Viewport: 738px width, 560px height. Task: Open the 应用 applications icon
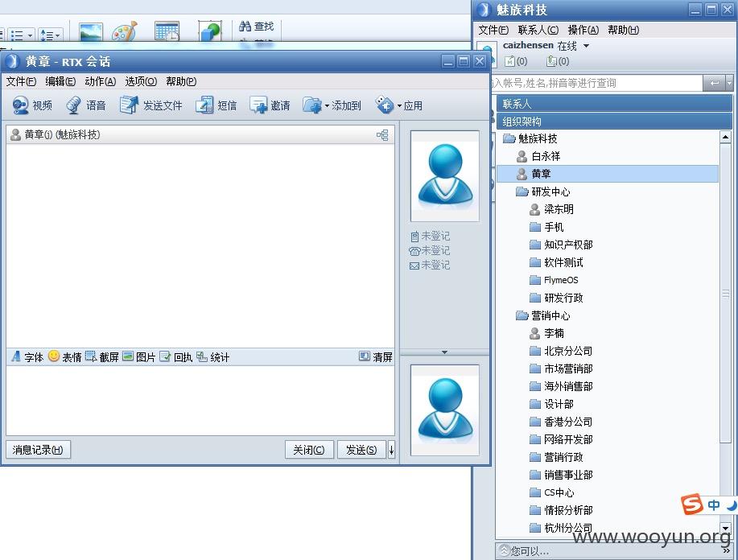385,105
